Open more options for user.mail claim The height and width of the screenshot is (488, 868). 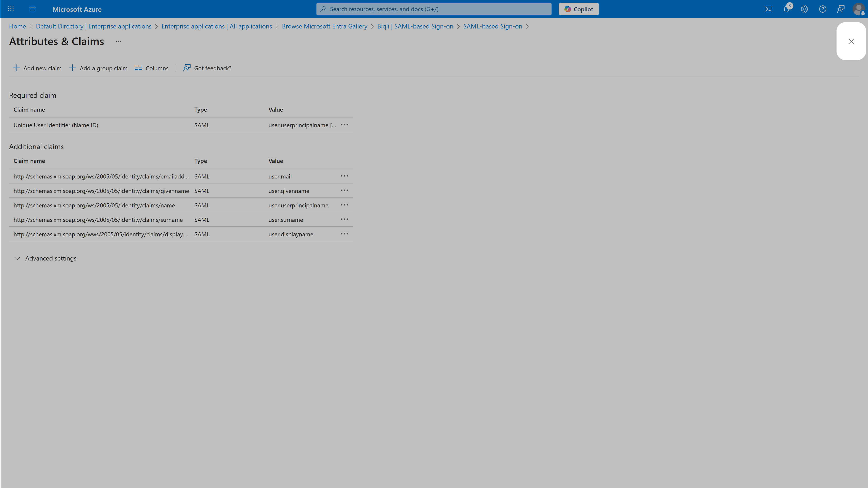344,176
